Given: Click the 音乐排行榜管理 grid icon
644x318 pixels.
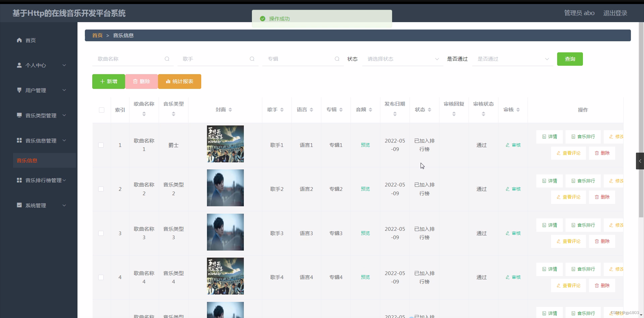Looking at the screenshot, I should point(19,180).
